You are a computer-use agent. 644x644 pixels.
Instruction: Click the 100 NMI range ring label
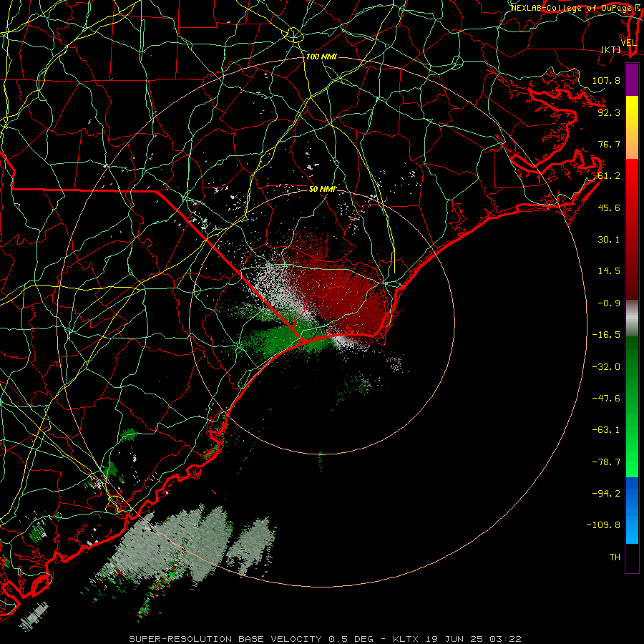321,57
